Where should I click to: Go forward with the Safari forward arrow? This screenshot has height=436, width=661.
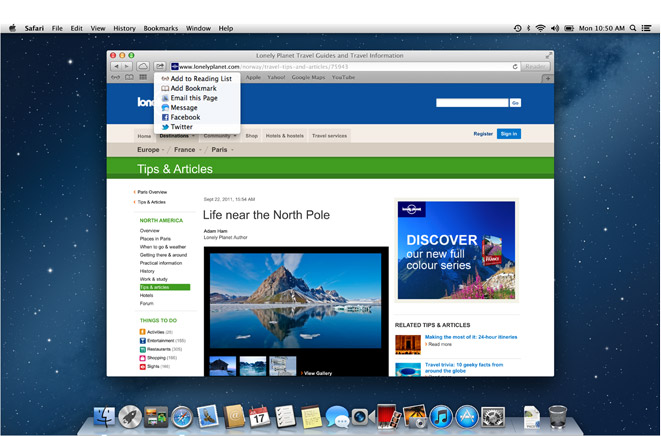pyautogui.click(x=127, y=66)
